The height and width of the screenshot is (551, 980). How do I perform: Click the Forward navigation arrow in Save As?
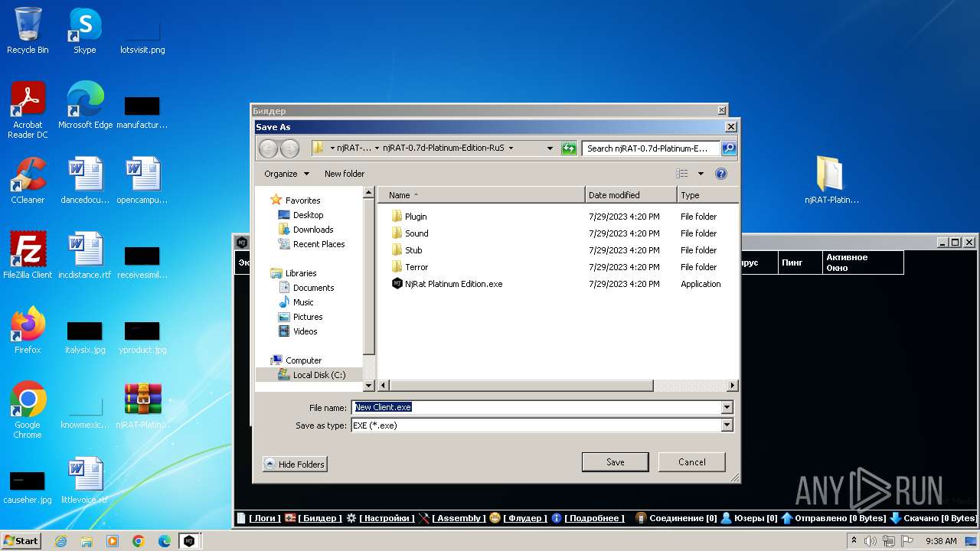coord(289,148)
